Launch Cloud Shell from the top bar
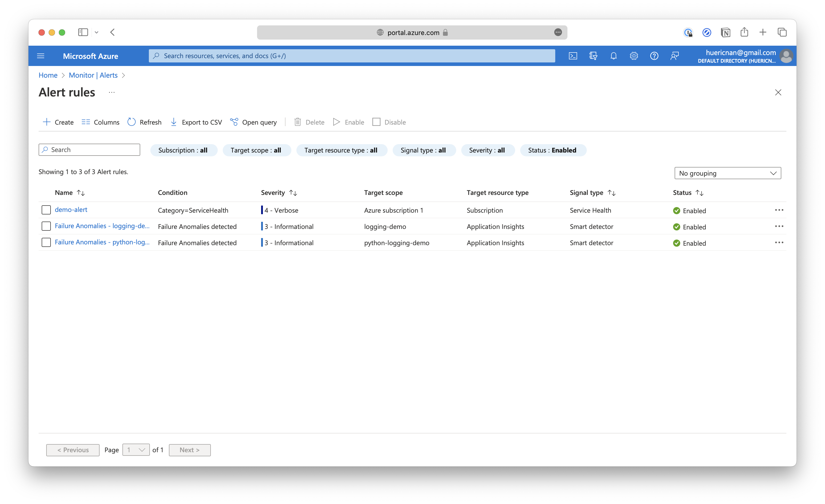 573,56
